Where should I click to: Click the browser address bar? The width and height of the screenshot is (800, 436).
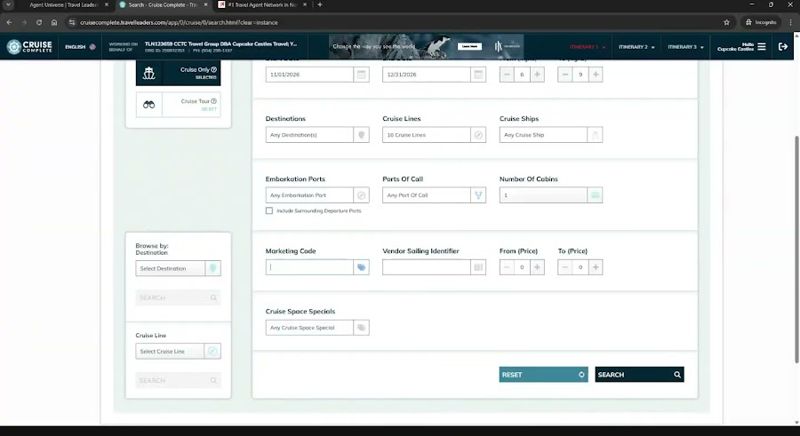(398, 22)
